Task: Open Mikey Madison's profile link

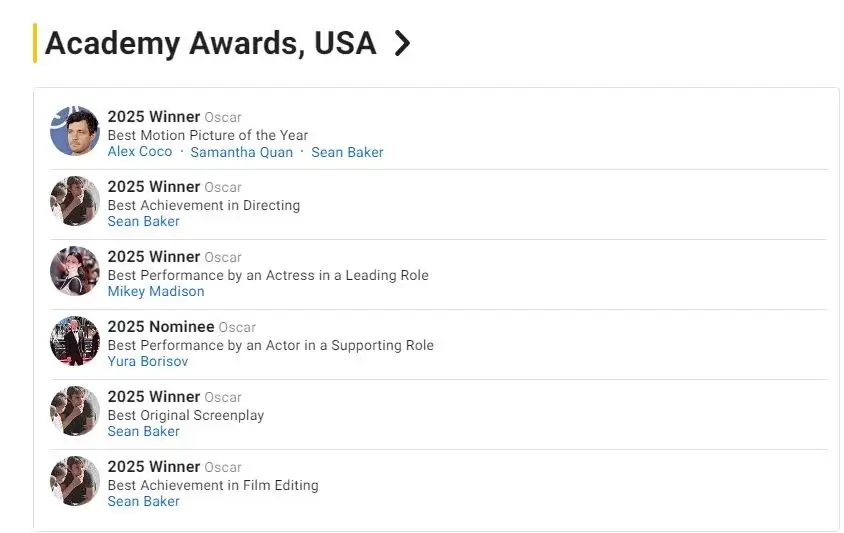Action: [156, 291]
